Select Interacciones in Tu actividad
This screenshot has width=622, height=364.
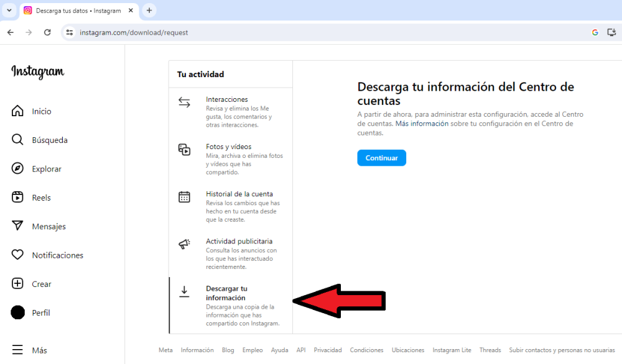[231, 112]
